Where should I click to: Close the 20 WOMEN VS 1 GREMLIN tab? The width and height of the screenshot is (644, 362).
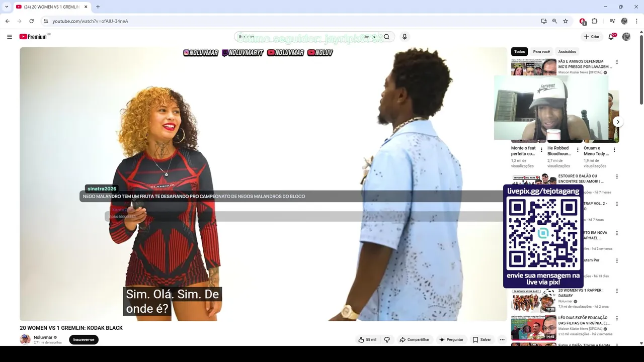[x=86, y=7]
